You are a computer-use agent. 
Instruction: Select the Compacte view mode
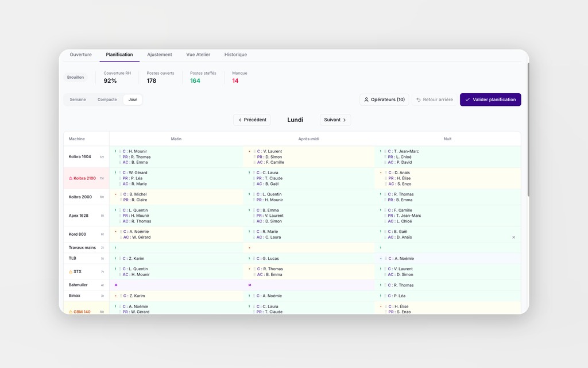point(107,99)
